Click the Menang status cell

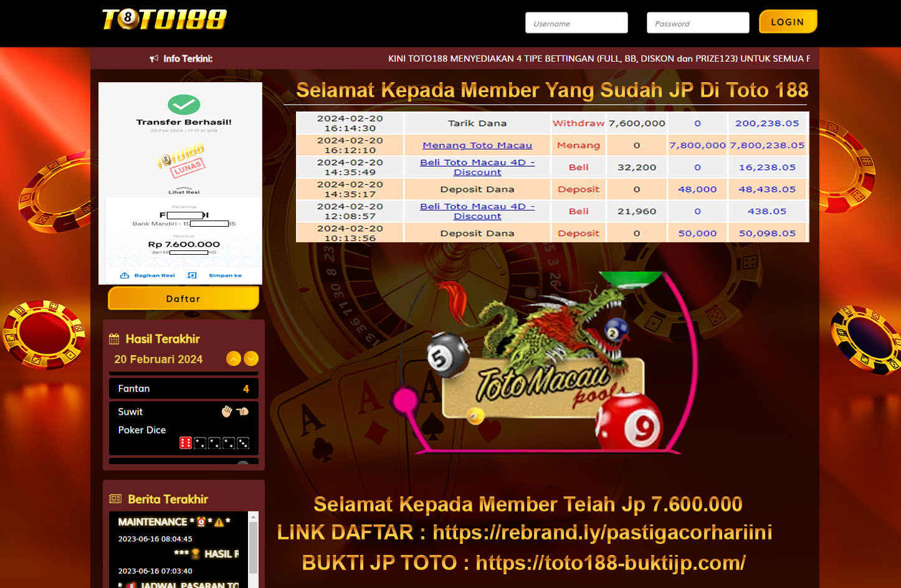coord(578,145)
